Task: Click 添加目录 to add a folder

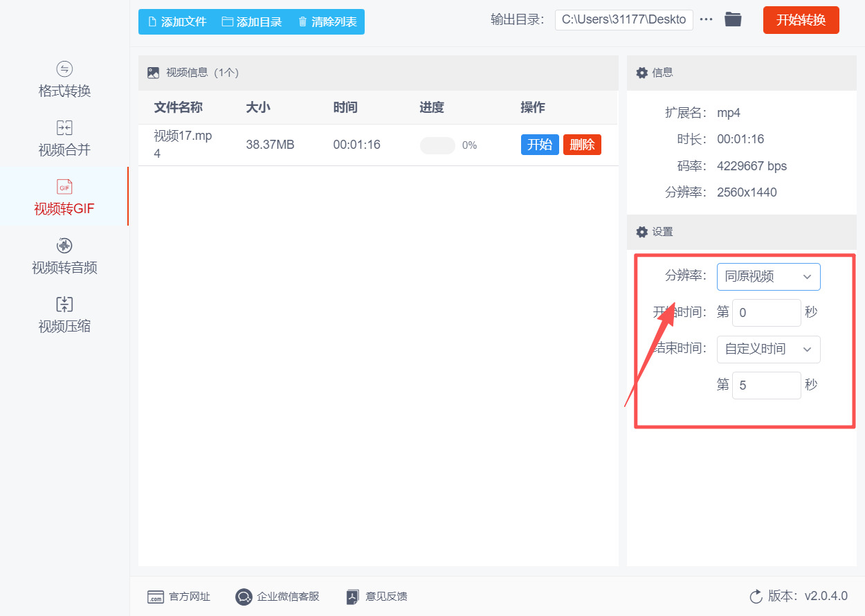Action: [252, 22]
